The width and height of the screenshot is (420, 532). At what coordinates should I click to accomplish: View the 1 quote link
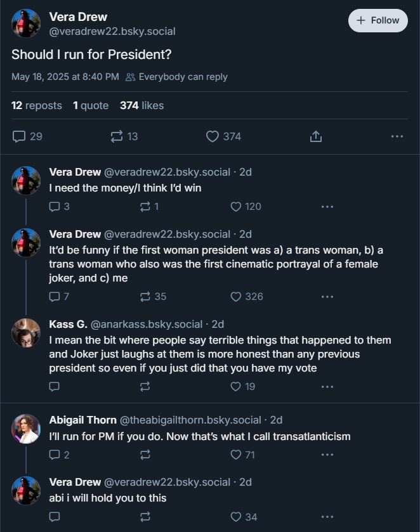[x=91, y=106]
